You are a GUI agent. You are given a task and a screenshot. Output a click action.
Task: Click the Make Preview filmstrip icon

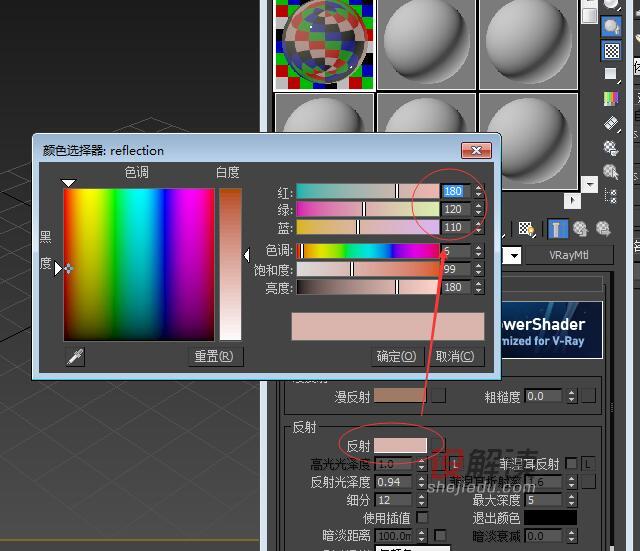coord(611,123)
